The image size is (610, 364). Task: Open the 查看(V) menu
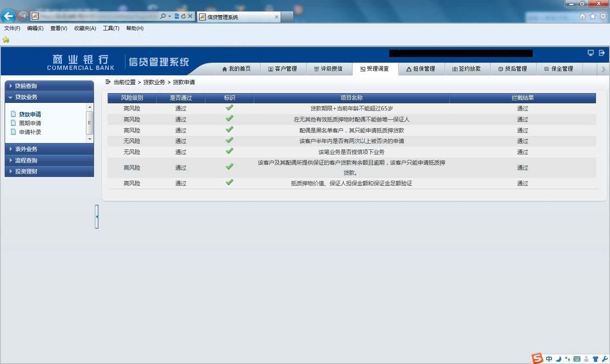click(x=58, y=28)
